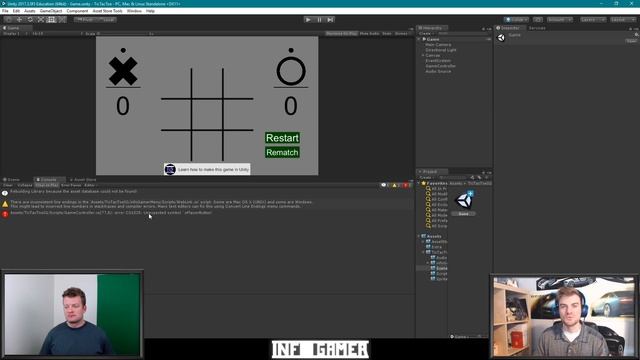The width and height of the screenshot is (640, 360).
Task: Toggle info message filter in Console
Action: (385, 185)
